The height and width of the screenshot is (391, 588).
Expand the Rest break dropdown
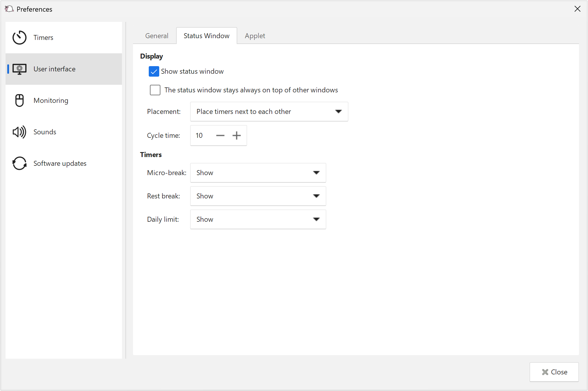(258, 196)
